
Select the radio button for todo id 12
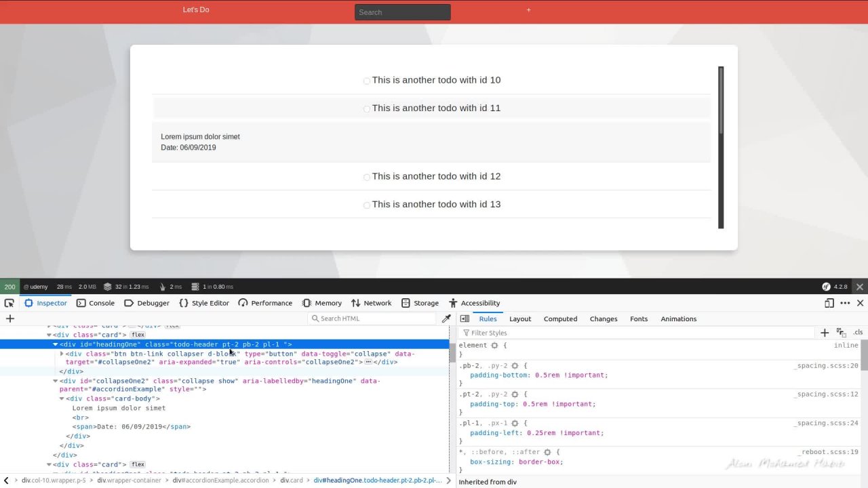(x=367, y=178)
